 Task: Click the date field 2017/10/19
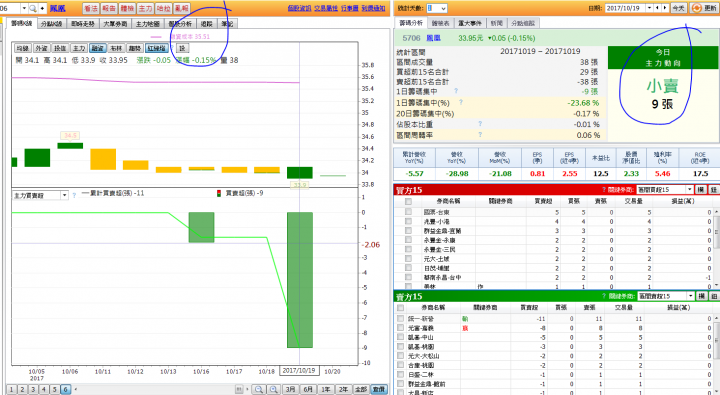625,8
